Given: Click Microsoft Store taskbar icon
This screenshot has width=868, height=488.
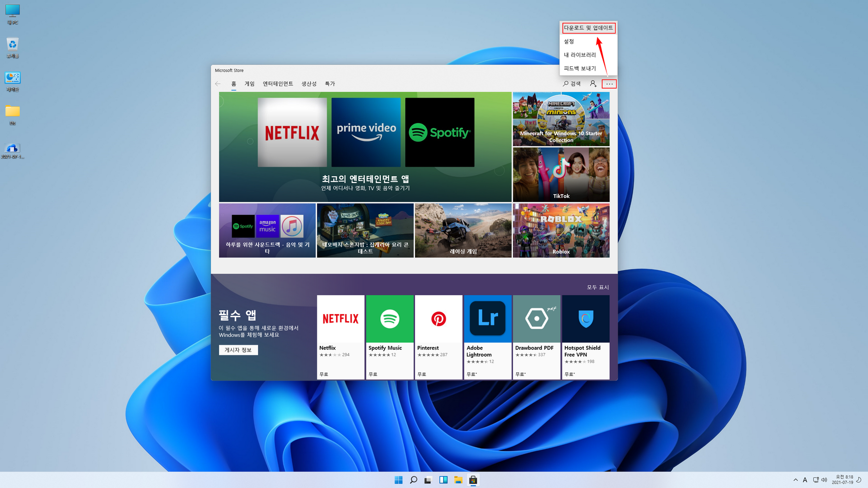Looking at the screenshot, I should (473, 480).
